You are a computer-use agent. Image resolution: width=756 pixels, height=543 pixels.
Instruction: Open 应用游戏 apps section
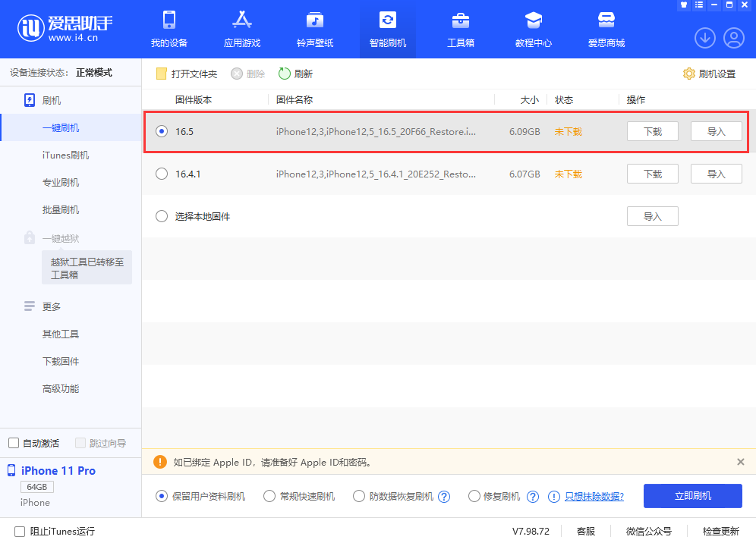242,30
